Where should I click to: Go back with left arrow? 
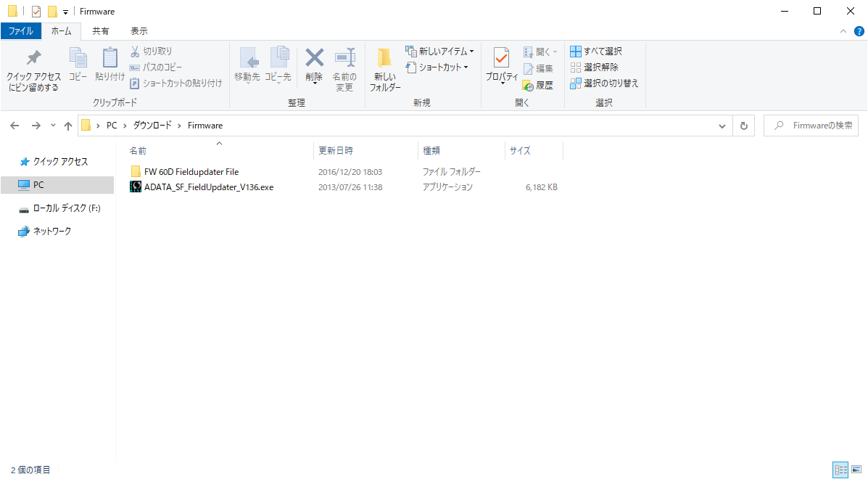coord(15,126)
